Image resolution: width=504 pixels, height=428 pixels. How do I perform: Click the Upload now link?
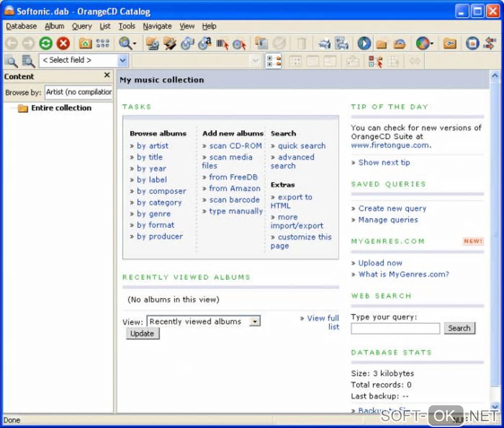tap(380, 263)
